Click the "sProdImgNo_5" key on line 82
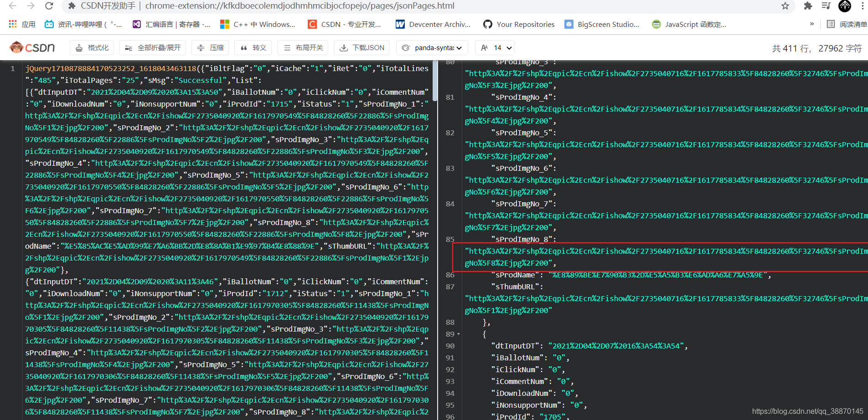The width and height of the screenshot is (868, 420). [x=522, y=133]
